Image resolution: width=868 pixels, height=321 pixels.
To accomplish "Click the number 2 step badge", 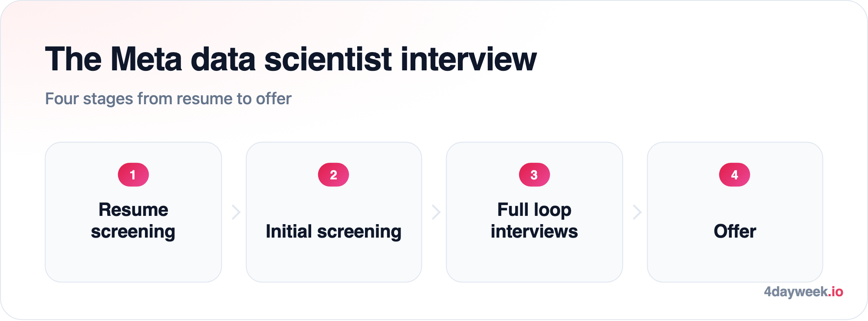I will pos(333,175).
